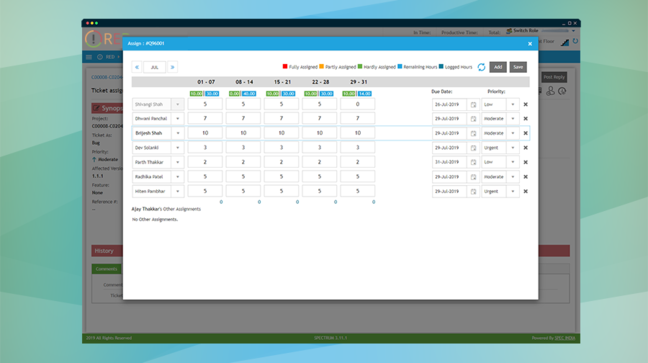Click the Save button

coord(518,67)
